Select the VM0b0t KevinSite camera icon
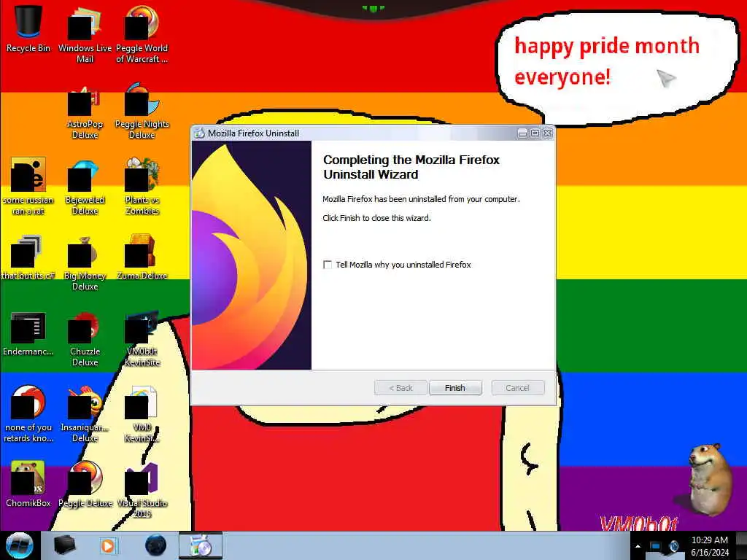This screenshot has height=560, width=747. tap(142, 339)
